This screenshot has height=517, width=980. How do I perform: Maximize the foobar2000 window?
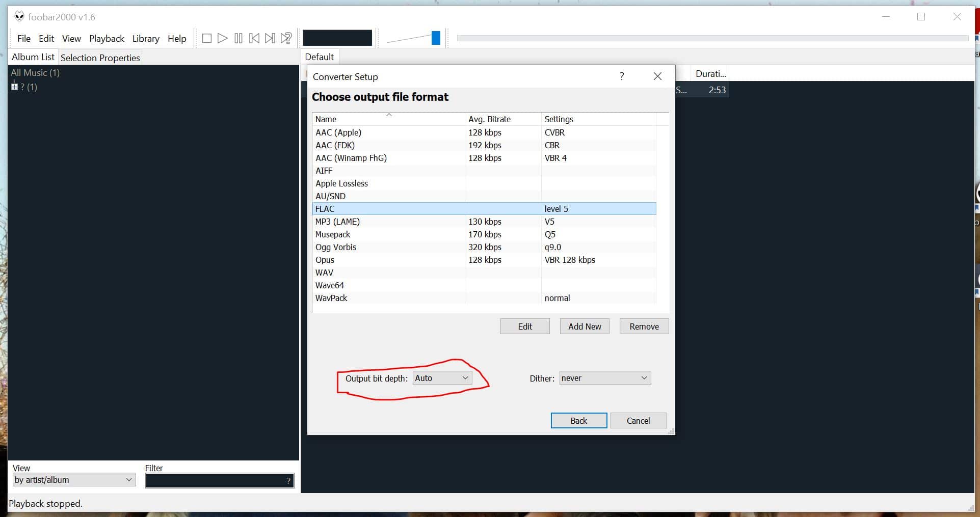[921, 17]
